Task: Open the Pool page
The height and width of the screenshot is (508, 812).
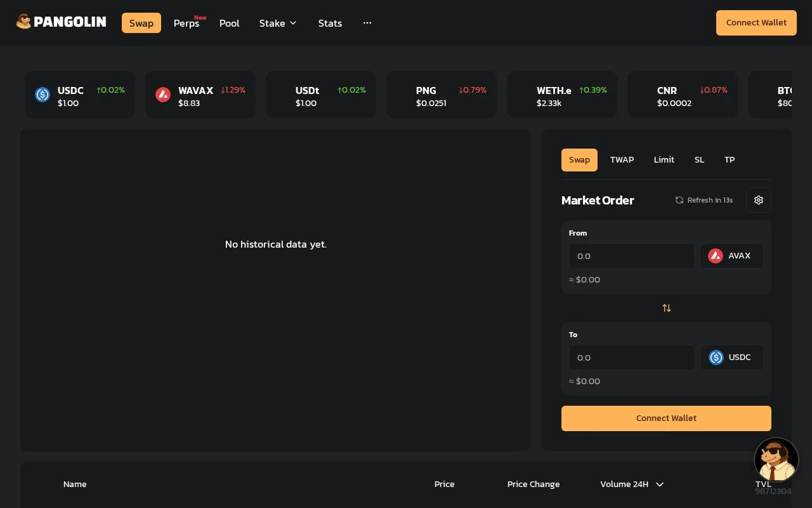Action: 230,23
